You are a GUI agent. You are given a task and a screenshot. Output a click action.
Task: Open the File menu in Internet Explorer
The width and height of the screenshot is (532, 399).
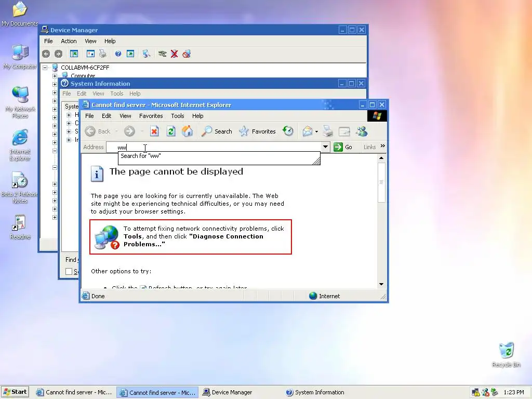coord(89,116)
